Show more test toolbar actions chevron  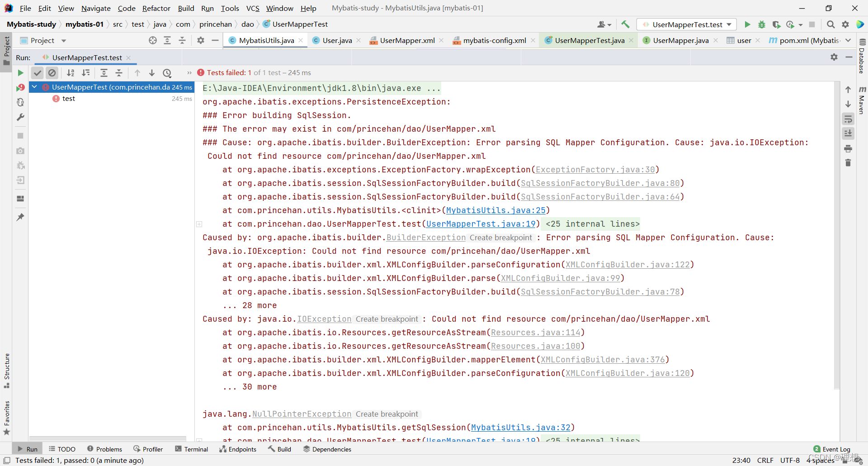(x=189, y=73)
